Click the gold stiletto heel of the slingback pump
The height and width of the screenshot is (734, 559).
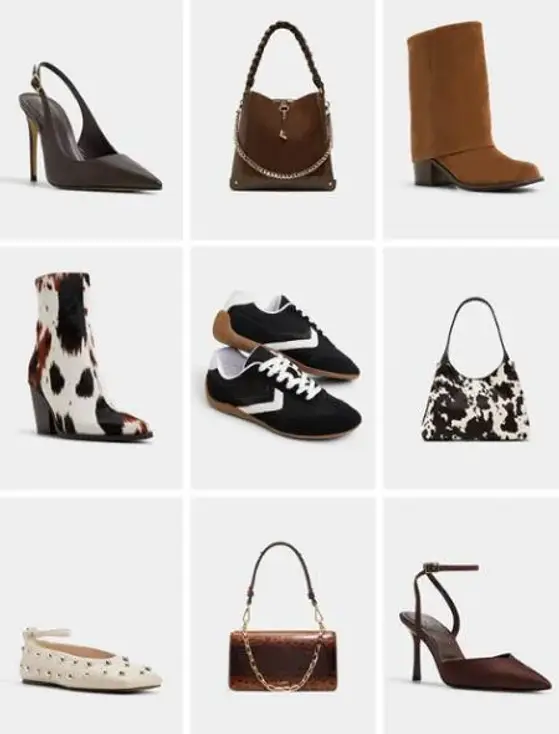tap(34, 150)
